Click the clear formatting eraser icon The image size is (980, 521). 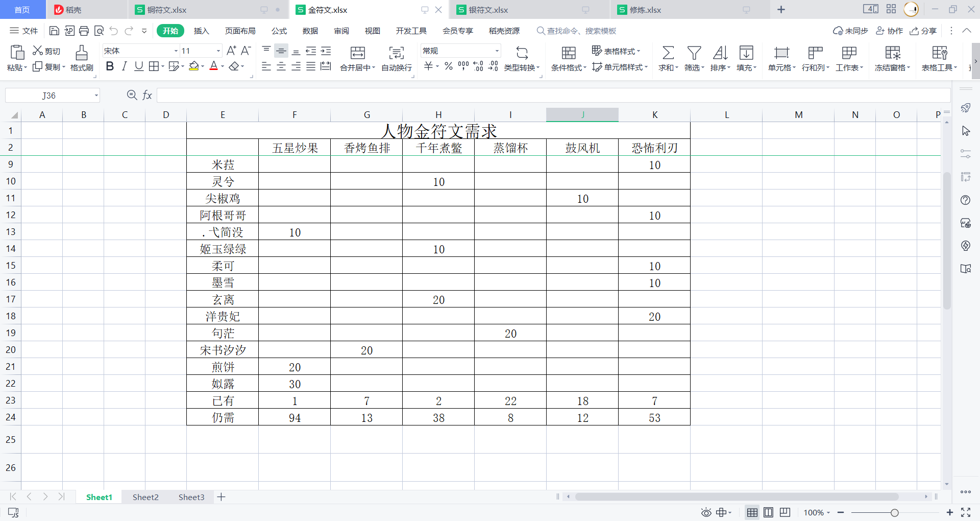pos(234,66)
